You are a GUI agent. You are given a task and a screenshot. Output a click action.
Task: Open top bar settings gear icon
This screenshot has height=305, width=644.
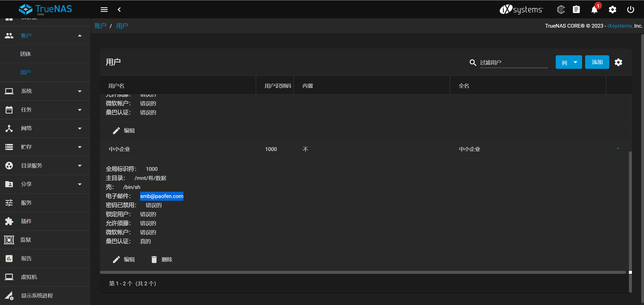[x=612, y=10]
